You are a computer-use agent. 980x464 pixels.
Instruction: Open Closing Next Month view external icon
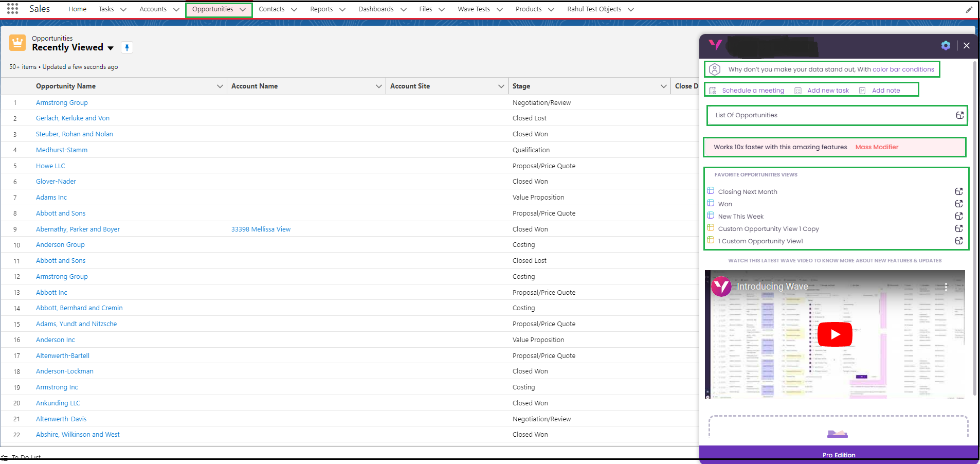(x=959, y=191)
